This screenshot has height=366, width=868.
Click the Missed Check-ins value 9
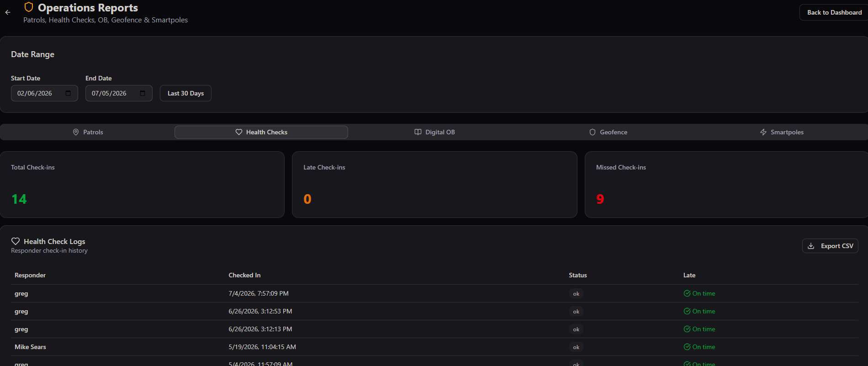[600, 199]
